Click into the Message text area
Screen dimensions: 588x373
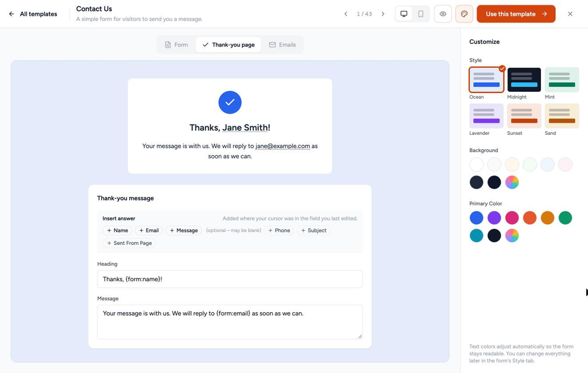(x=230, y=322)
